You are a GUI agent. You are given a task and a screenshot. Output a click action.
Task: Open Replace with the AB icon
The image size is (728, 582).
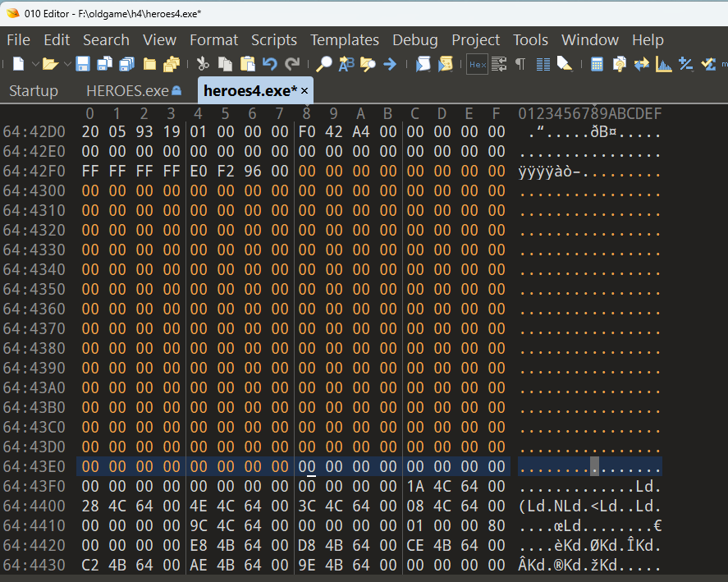click(346, 64)
